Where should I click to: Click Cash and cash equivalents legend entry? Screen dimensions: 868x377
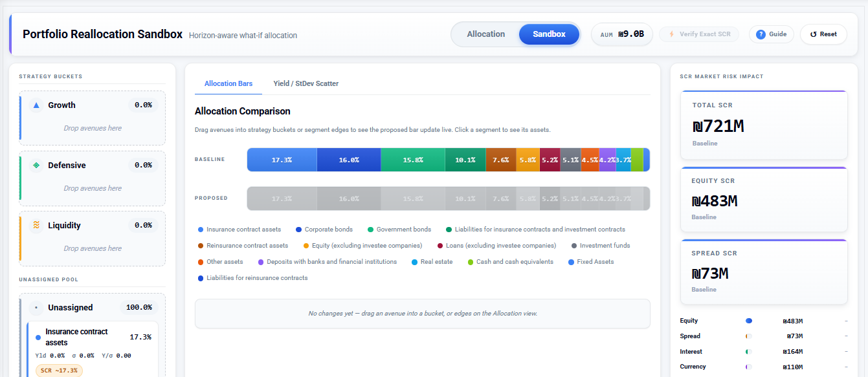coord(510,262)
